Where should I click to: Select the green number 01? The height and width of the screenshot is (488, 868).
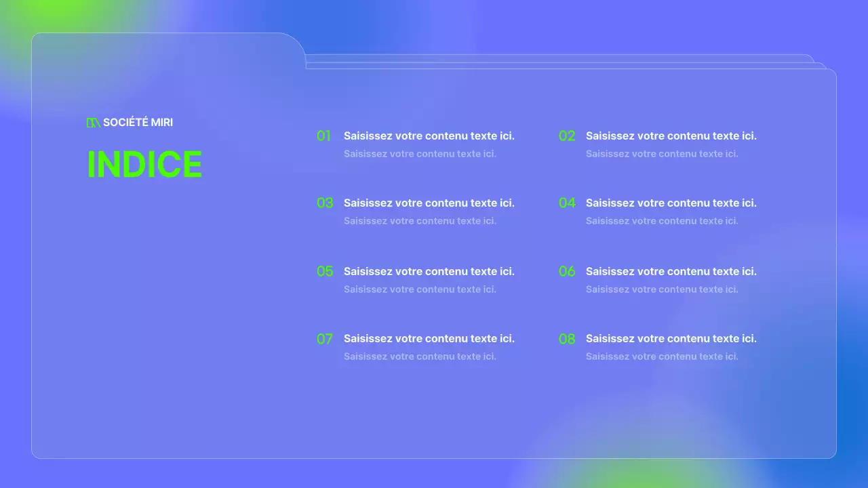(x=324, y=136)
